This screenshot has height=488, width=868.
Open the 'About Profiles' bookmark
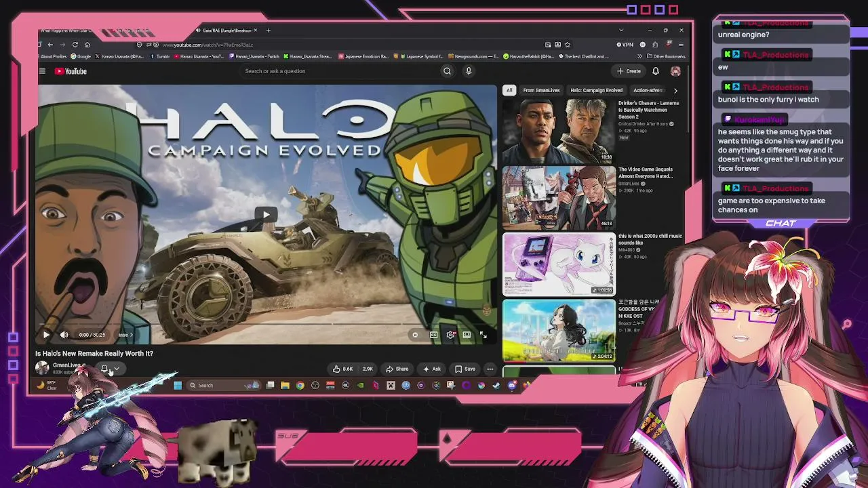[52, 57]
